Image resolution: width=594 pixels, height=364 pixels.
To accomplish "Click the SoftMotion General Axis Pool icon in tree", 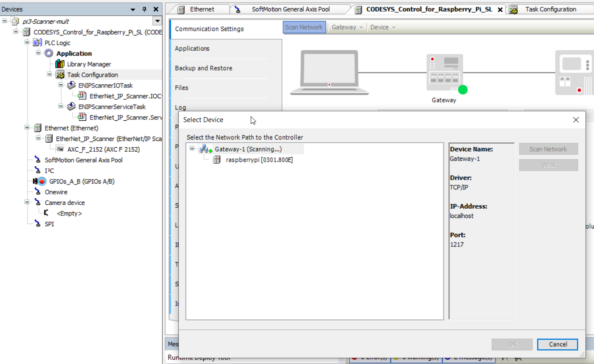I will pyautogui.click(x=38, y=160).
